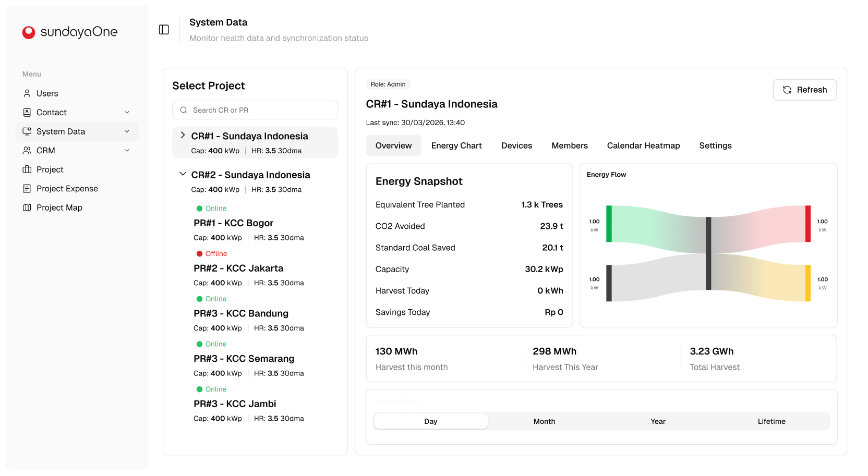
Task: Switch to the Overview tab
Action: 393,145
